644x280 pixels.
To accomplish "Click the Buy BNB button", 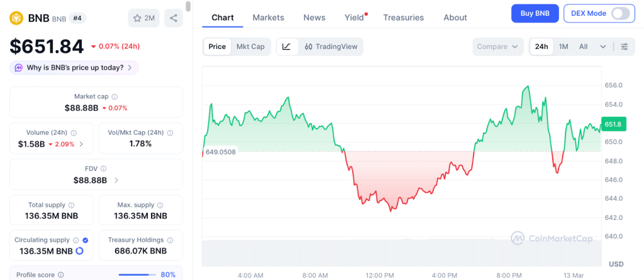I will click(x=535, y=14).
